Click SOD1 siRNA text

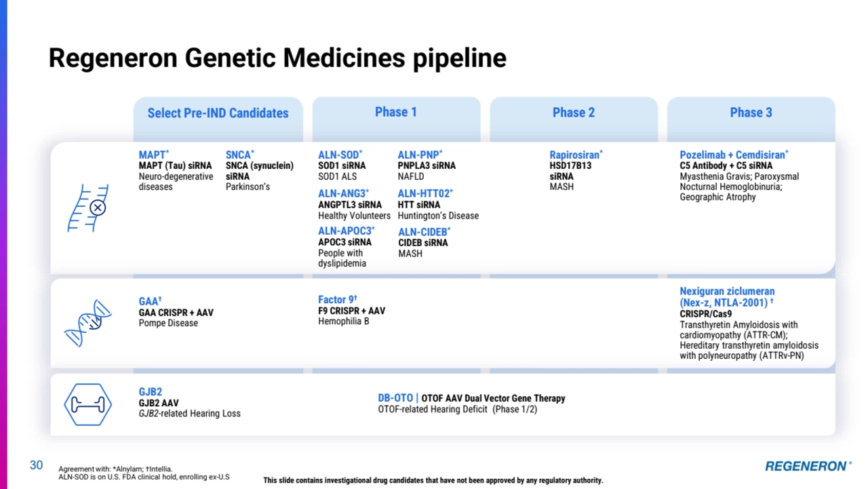342,165
